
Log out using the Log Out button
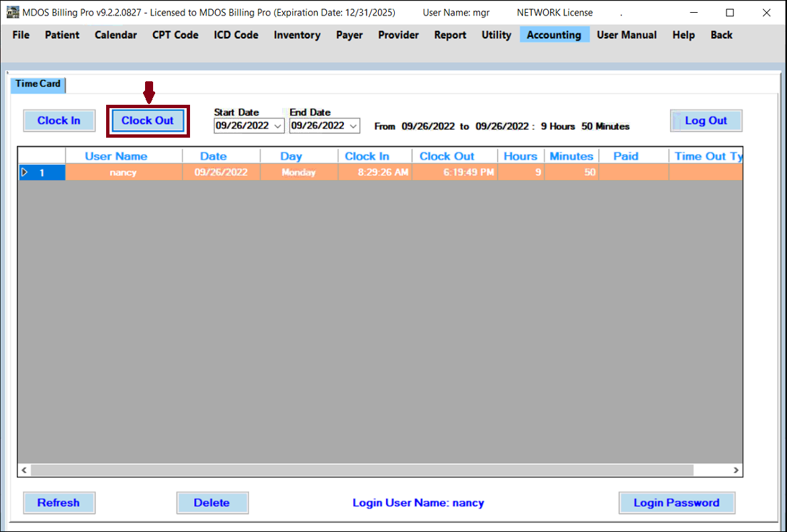click(x=706, y=121)
